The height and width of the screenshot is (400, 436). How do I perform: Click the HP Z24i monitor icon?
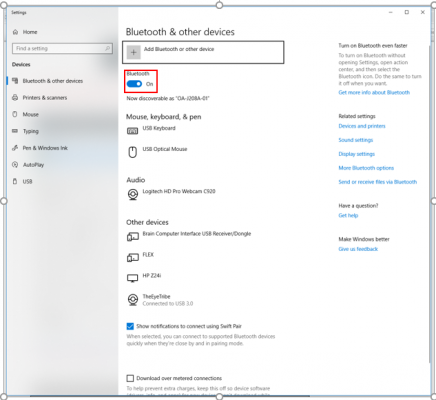[x=133, y=278]
